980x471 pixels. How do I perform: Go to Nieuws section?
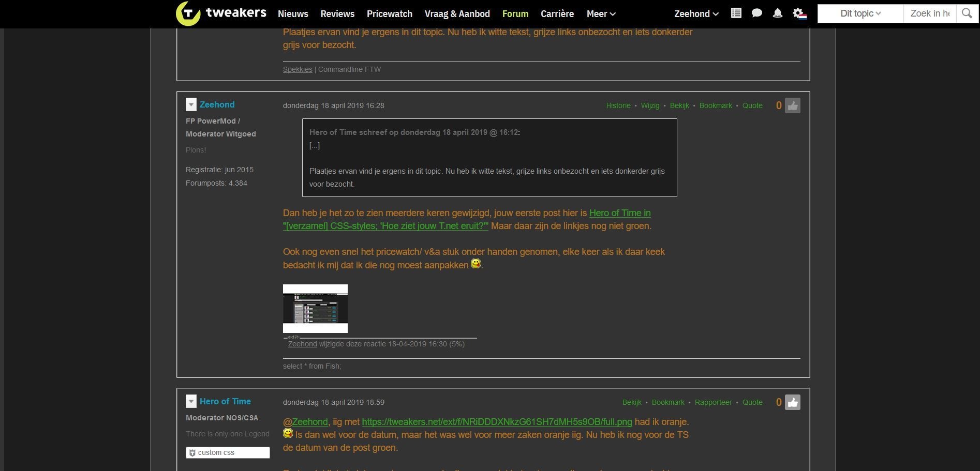[x=293, y=14]
